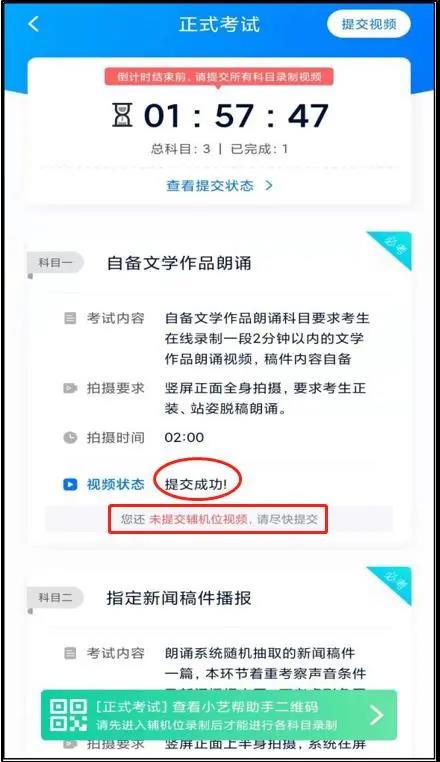
Task: Tap the back arrow icon
Action: 34,24
